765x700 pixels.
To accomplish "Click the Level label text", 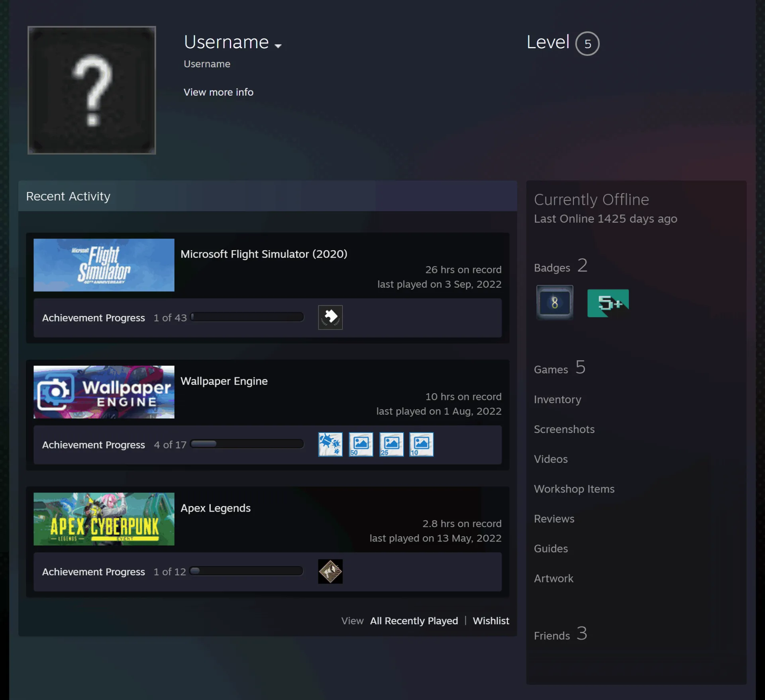I will coord(548,42).
